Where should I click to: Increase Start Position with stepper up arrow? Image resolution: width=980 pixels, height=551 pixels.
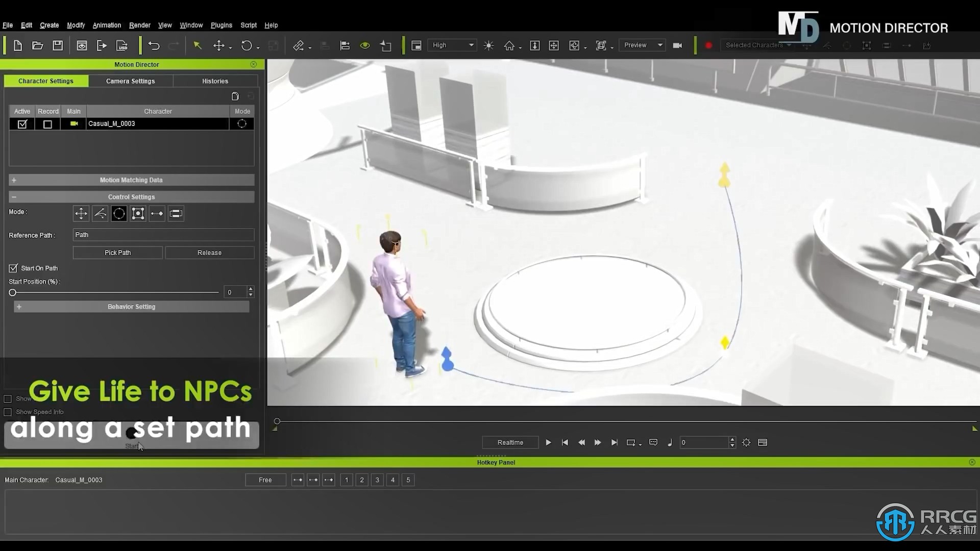pos(250,289)
